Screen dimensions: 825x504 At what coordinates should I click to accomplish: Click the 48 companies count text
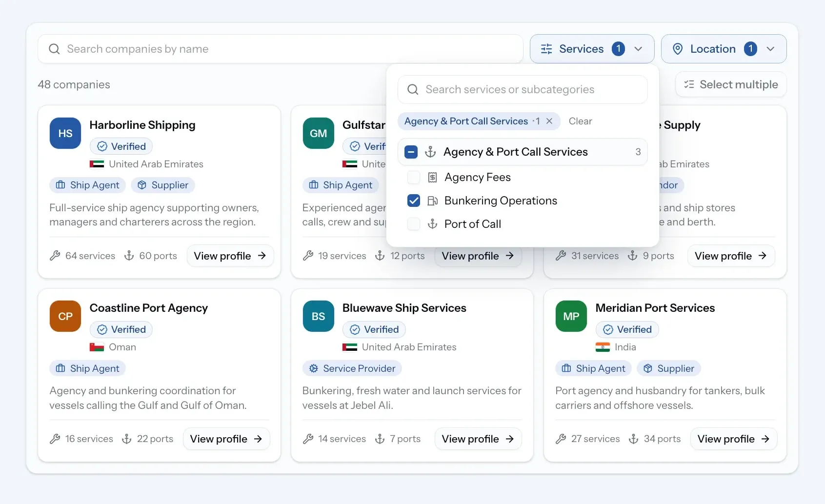[x=74, y=84]
